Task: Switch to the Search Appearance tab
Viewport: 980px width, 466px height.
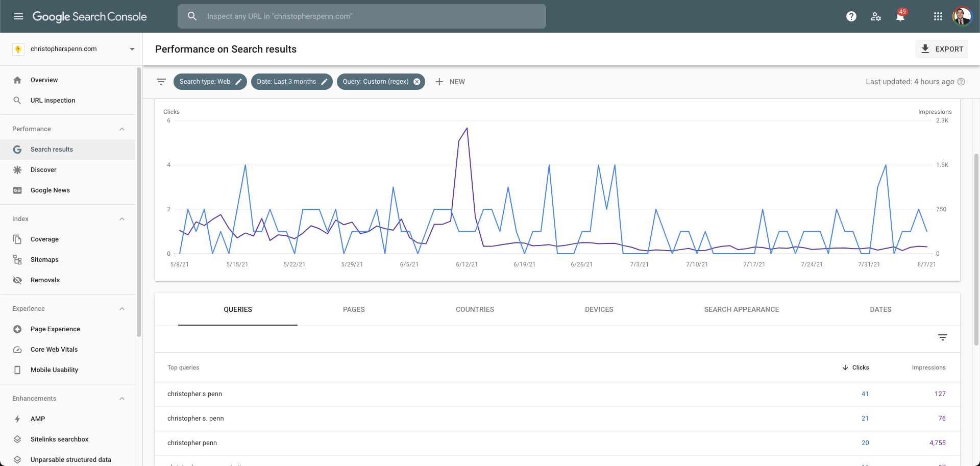Action: pyautogui.click(x=742, y=309)
